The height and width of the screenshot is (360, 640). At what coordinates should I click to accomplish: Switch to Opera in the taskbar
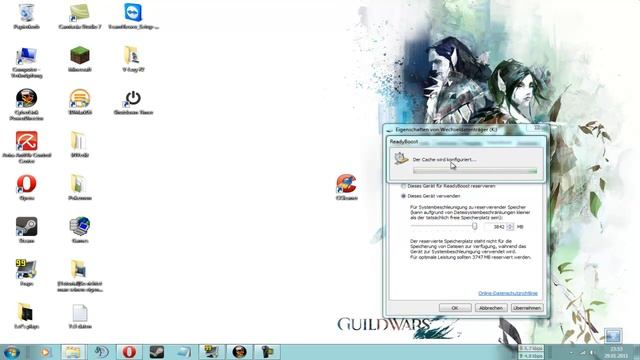[129, 352]
